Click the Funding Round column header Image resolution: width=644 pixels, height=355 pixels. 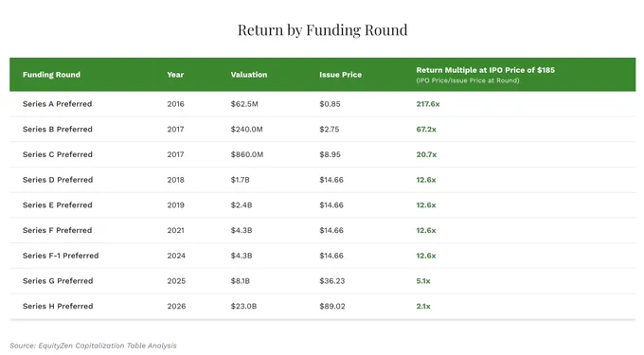pos(51,75)
